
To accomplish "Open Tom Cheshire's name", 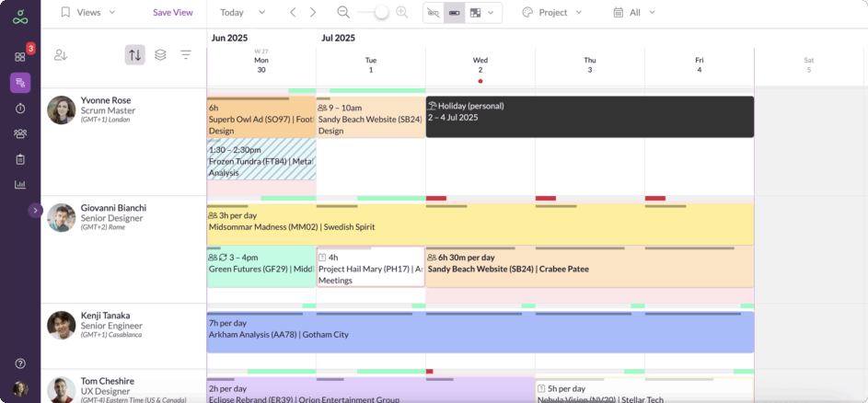I will 108,381.
